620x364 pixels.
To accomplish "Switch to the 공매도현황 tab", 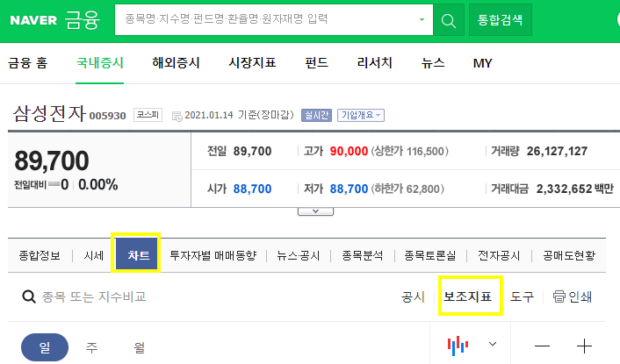I will pos(568,256).
